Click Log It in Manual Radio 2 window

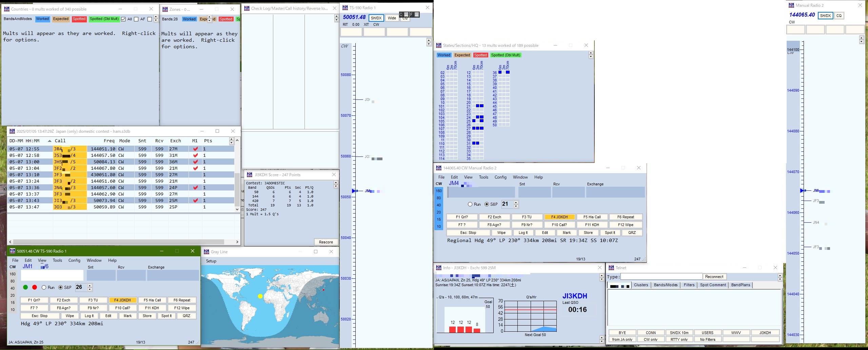tap(523, 233)
